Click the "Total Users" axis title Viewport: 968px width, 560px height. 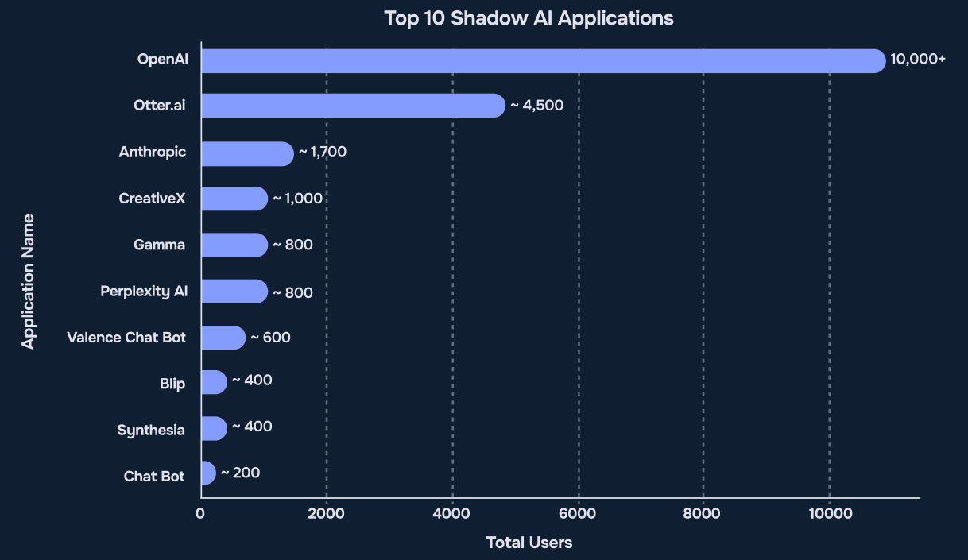coord(529,543)
